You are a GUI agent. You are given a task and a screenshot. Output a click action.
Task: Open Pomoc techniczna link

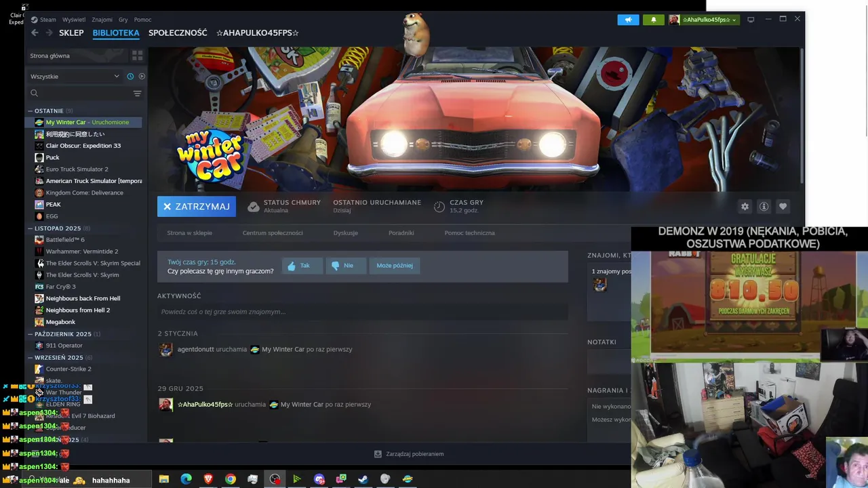470,232
